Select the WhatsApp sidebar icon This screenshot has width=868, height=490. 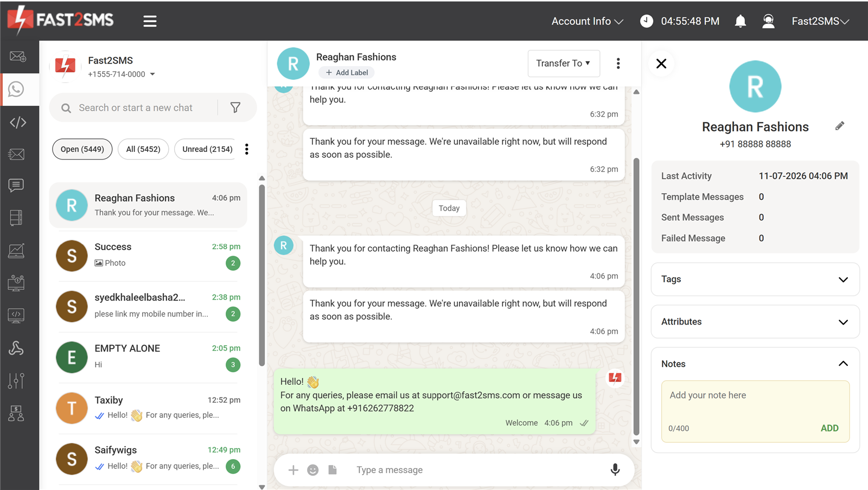[16, 89]
